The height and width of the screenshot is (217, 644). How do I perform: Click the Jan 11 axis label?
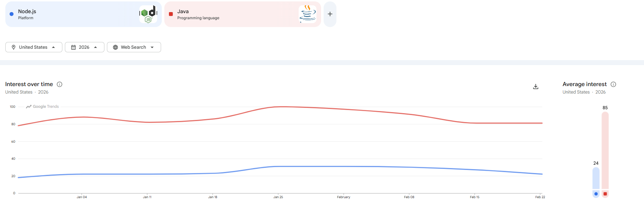point(147,197)
